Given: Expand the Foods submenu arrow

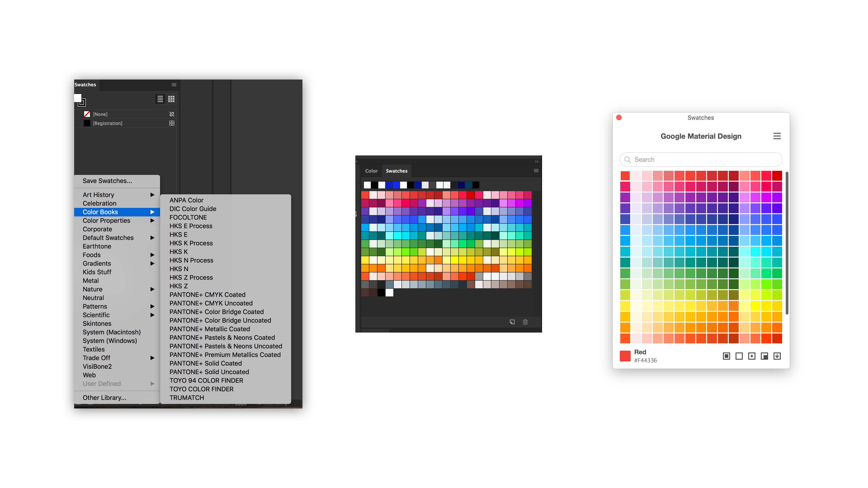Looking at the screenshot, I should coord(152,255).
